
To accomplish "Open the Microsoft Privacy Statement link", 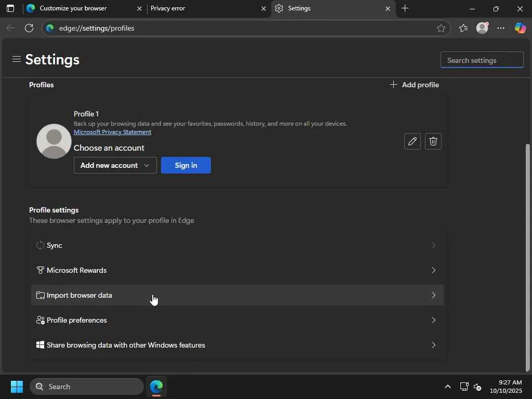I will 112,132.
